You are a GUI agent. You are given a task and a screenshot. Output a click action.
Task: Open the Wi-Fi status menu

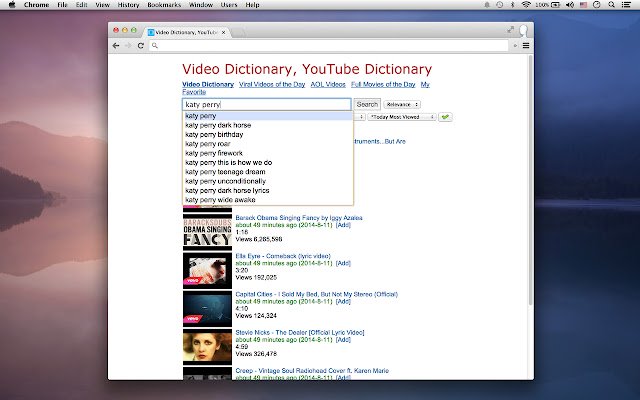526,5
